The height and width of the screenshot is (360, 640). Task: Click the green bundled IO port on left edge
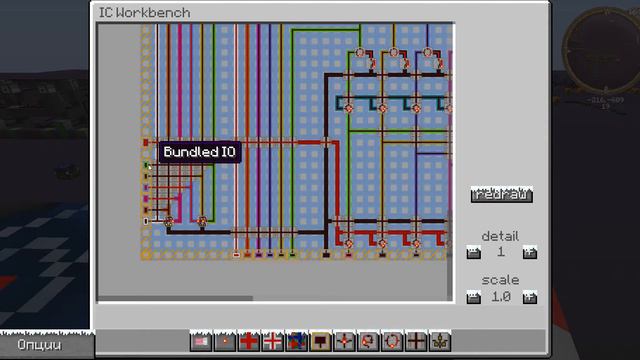coord(146,165)
